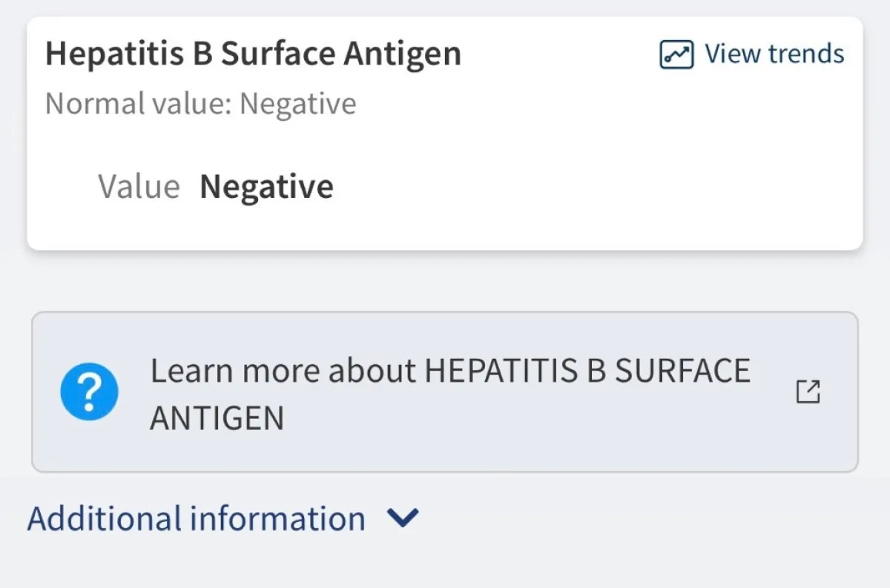
Task: Click the bold Negative result value
Action: point(266,186)
